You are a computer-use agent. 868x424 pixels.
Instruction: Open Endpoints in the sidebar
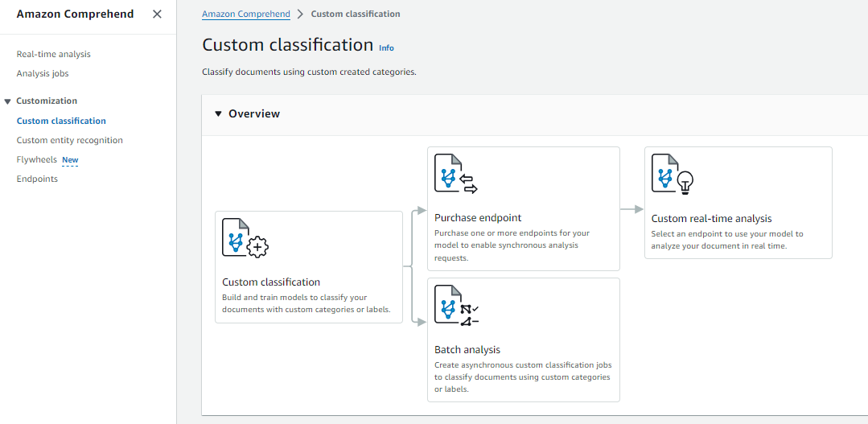37,179
